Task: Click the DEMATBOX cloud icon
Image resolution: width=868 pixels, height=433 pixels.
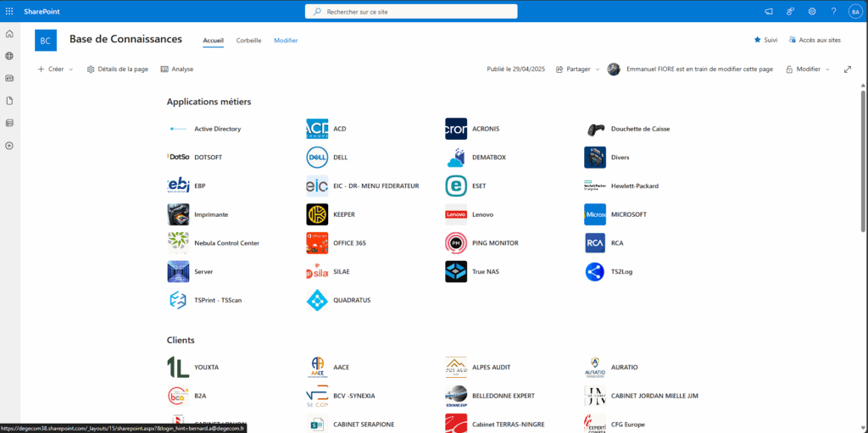Action: point(456,158)
